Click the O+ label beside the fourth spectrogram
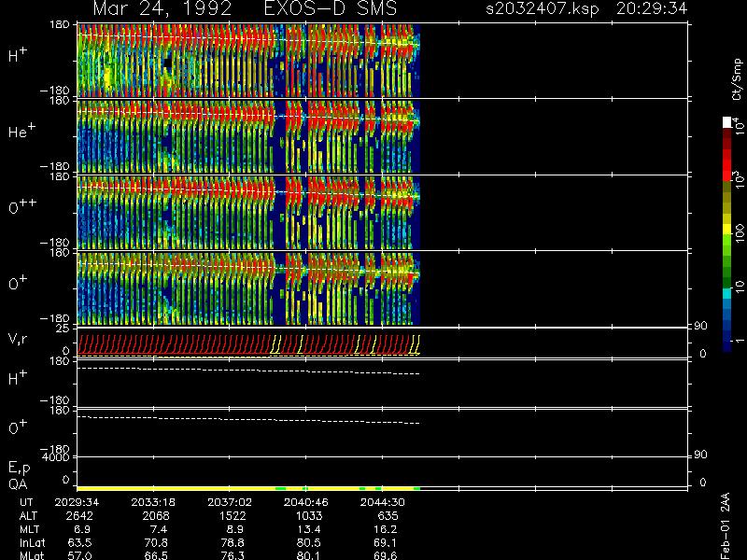The image size is (747, 560). click(x=18, y=283)
